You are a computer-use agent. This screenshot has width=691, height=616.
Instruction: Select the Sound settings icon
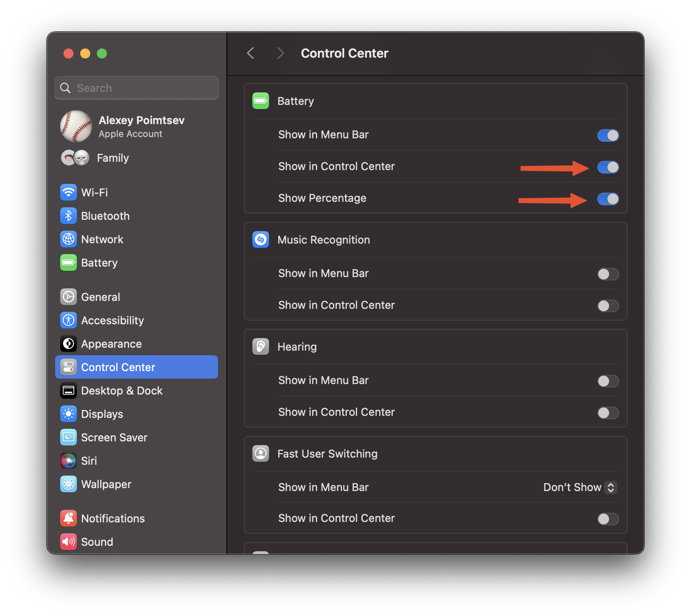click(x=68, y=542)
